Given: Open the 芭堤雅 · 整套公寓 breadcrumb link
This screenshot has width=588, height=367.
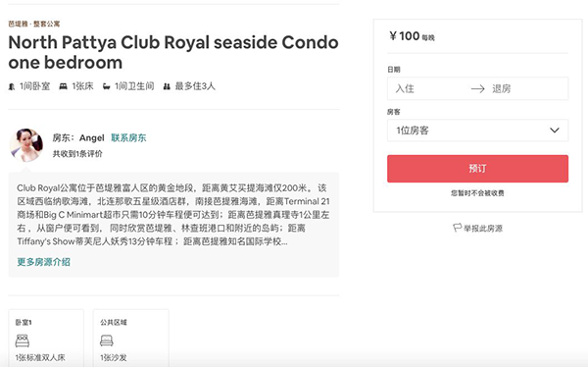Looking at the screenshot, I should [x=34, y=24].
